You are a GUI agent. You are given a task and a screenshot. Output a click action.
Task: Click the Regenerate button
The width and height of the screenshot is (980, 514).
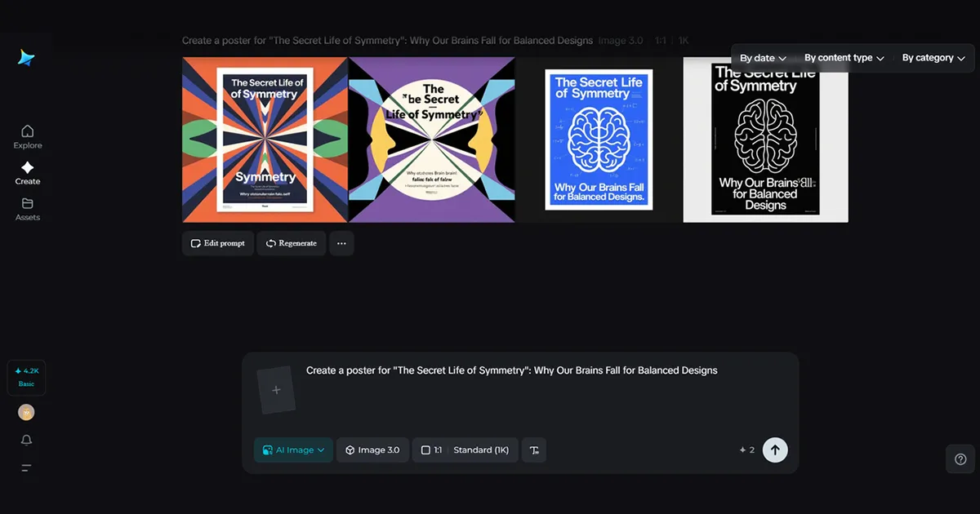pyautogui.click(x=292, y=243)
